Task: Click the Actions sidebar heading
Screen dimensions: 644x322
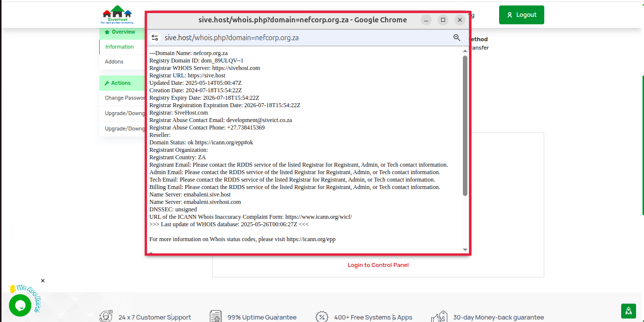Action: (x=118, y=83)
